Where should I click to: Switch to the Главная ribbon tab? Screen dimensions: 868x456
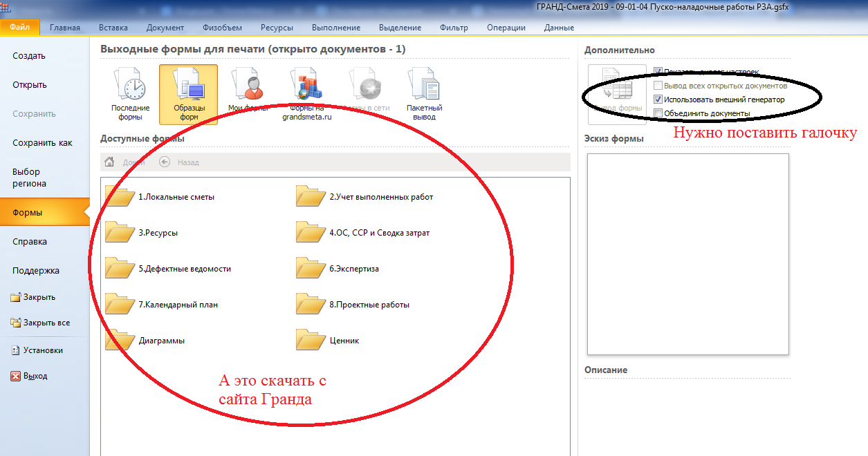pos(65,28)
